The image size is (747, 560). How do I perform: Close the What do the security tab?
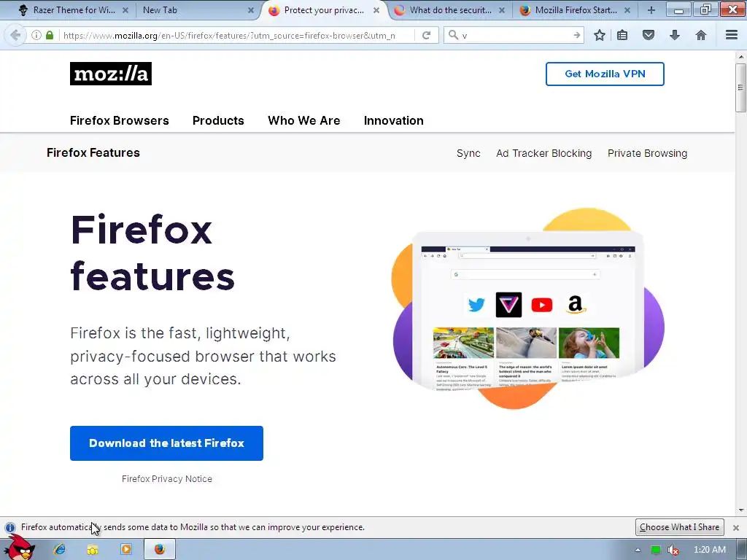tap(502, 10)
